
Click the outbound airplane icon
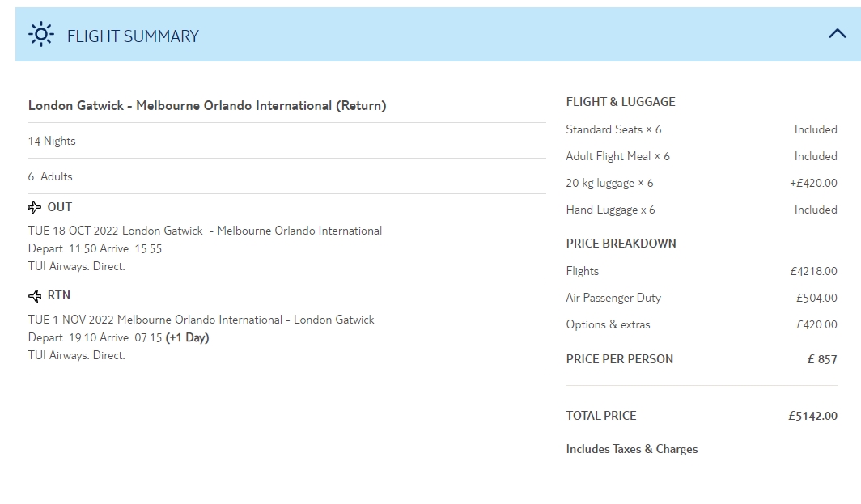click(x=35, y=207)
